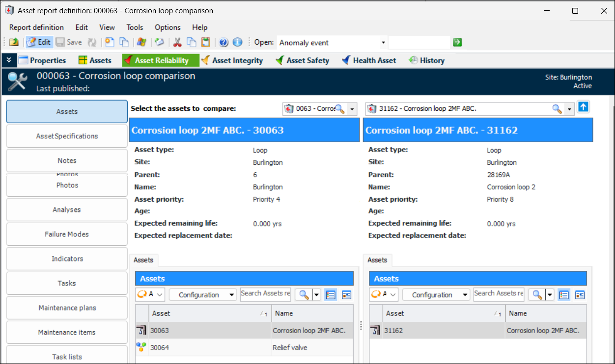Toggle card view in right Assets grid
Viewport: 615px width, 364px height.
coord(580,295)
